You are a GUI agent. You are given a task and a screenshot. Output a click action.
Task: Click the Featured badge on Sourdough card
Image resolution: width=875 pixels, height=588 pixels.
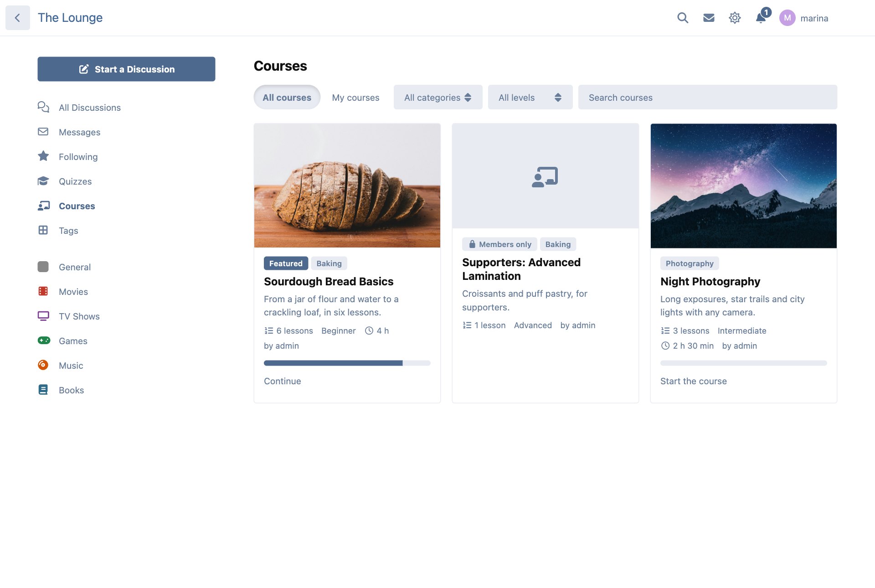[x=286, y=263]
